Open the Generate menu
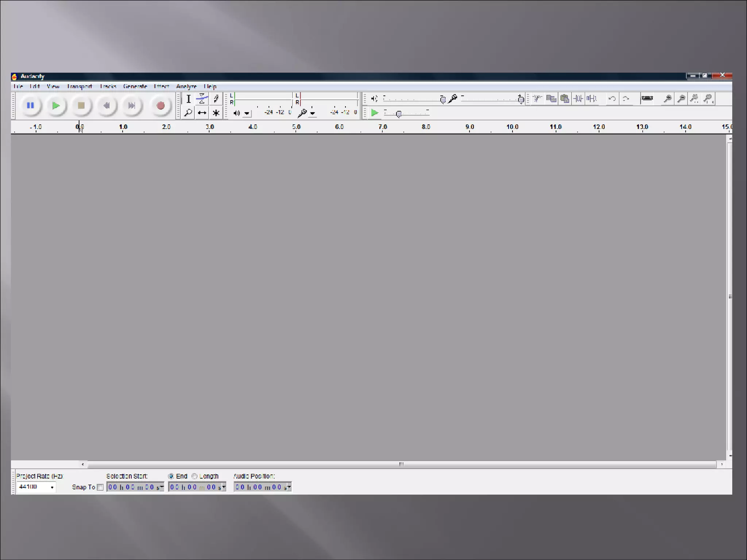The width and height of the screenshot is (747, 560). pos(135,86)
